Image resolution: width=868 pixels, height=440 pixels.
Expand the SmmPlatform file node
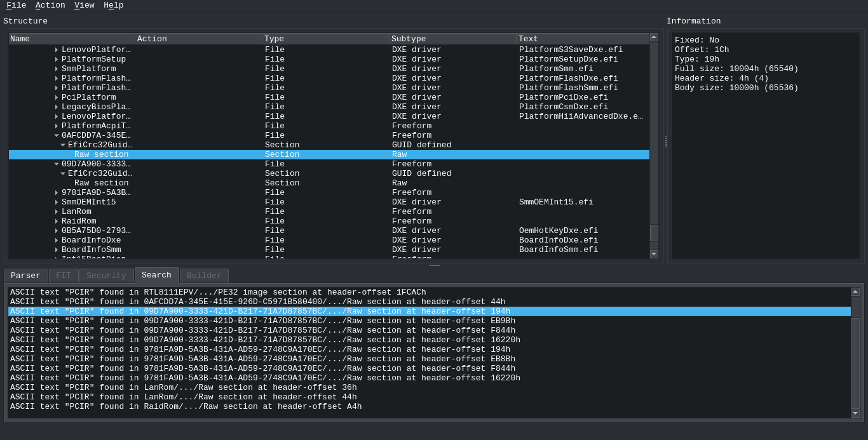[57, 69]
